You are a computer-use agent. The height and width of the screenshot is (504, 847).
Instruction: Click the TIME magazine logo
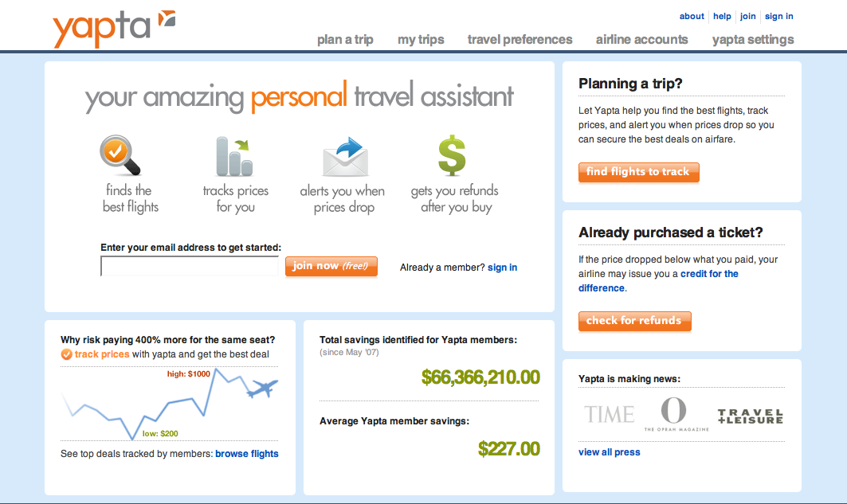click(609, 414)
